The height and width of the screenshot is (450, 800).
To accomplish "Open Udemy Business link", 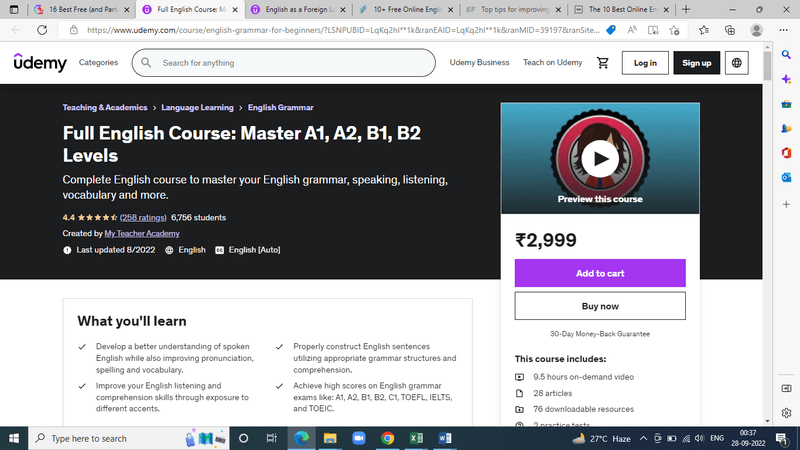I will (479, 62).
